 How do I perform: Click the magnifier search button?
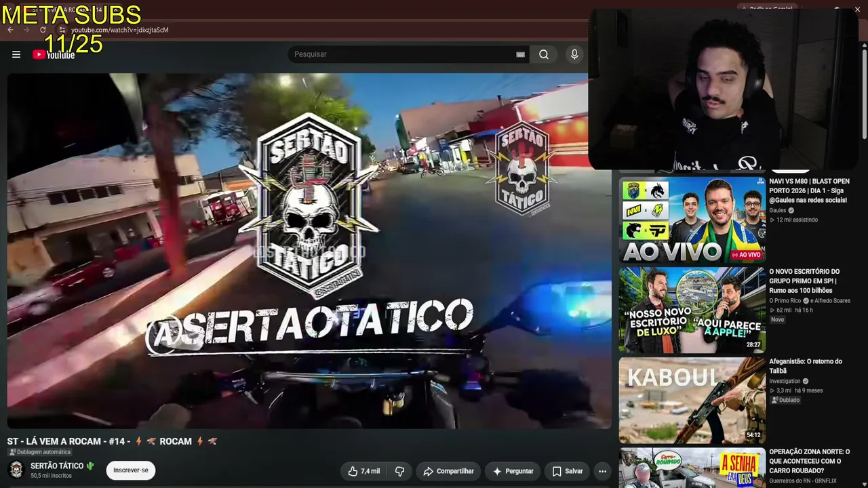(544, 54)
